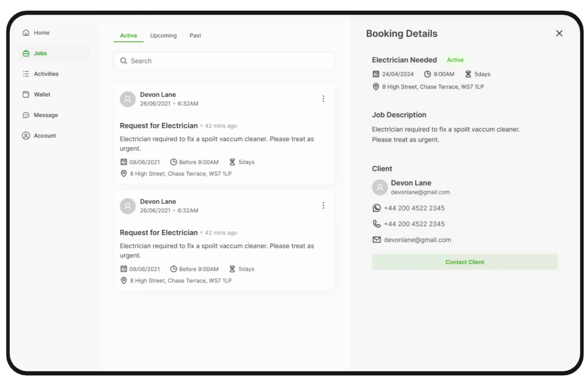Open Activities from the sidebar
The height and width of the screenshot is (385, 588).
coord(46,74)
